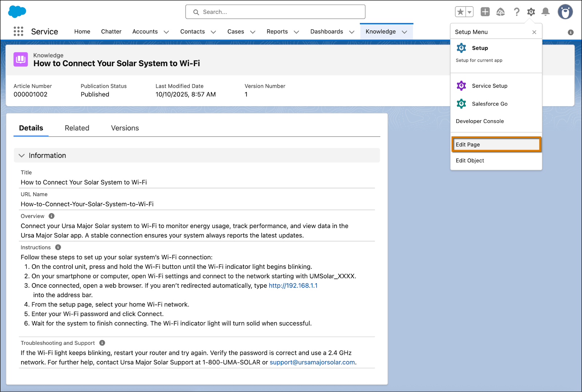Click the Instructions field info icon
The width and height of the screenshot is (582, 392).
58,247
